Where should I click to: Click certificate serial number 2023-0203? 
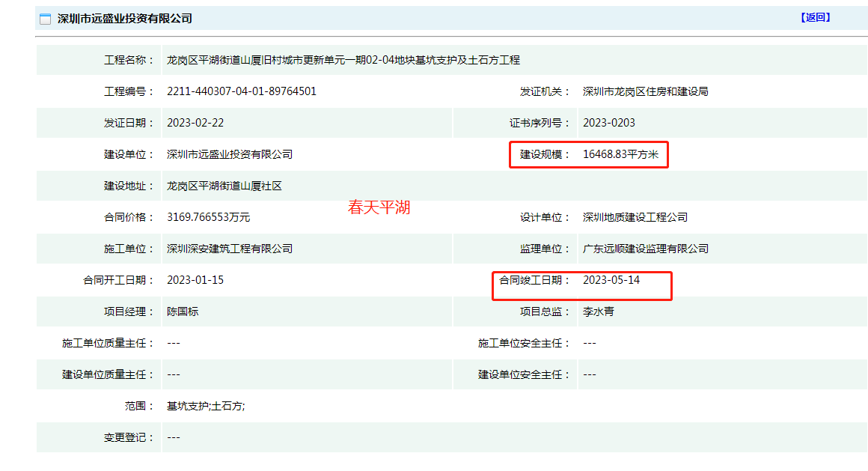[x=608, y=123]
